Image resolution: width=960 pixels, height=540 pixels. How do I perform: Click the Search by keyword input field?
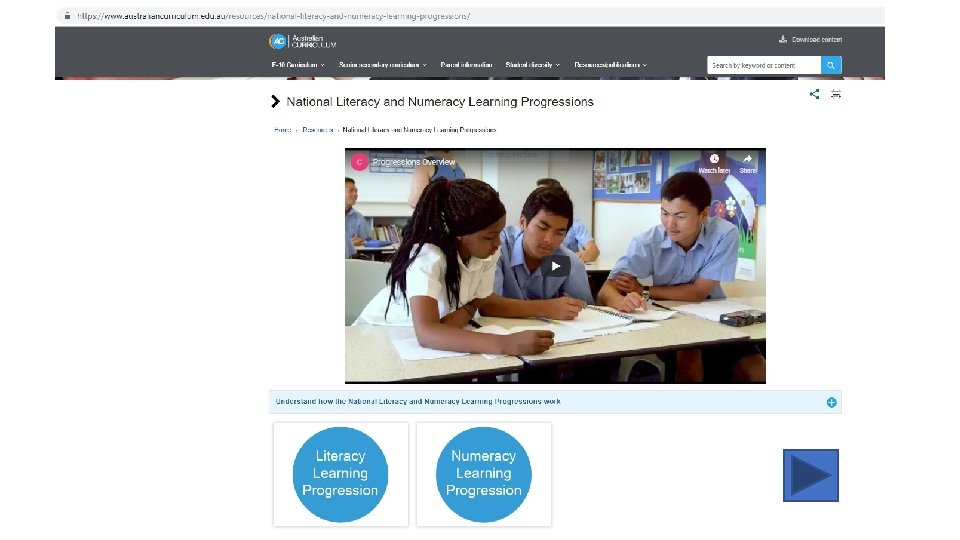(x=763, y=65)
